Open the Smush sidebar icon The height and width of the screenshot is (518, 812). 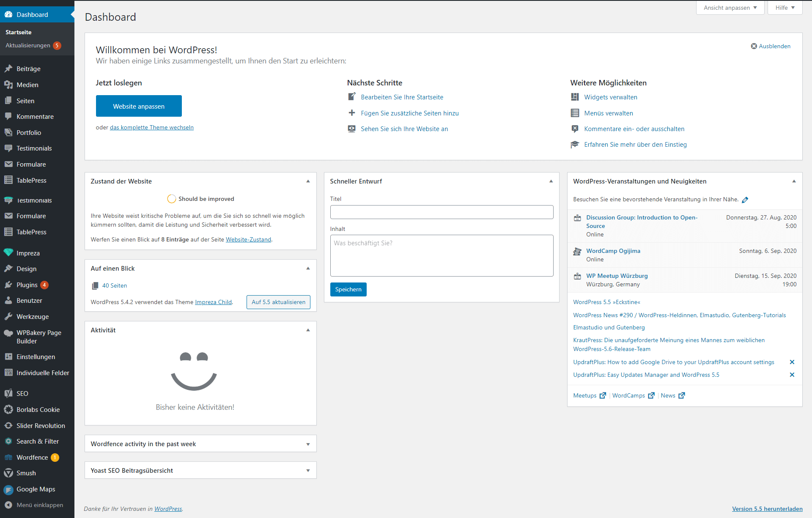point(8,473)
